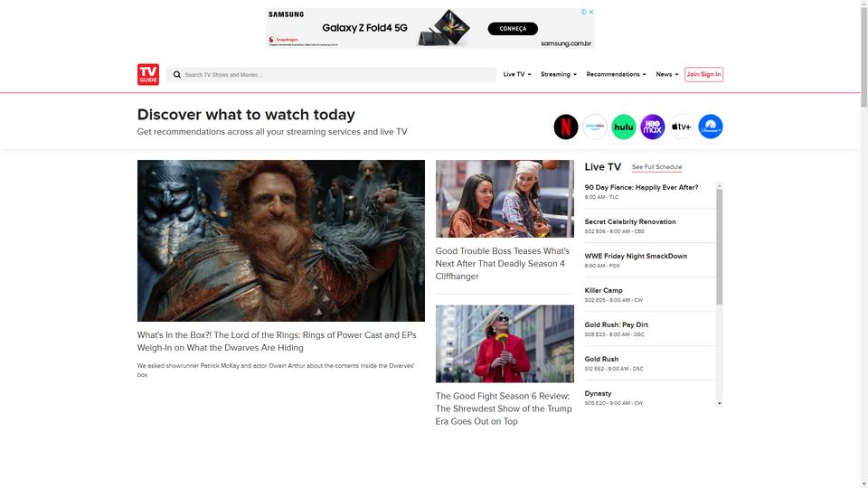The image size is (868, 488).
Task: Click the search magnifier icon
Action: [176, 75]
